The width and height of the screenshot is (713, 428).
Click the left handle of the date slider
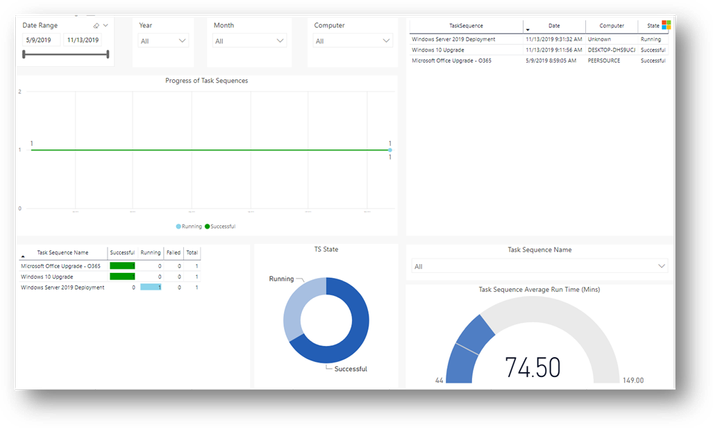coord(24,55)
